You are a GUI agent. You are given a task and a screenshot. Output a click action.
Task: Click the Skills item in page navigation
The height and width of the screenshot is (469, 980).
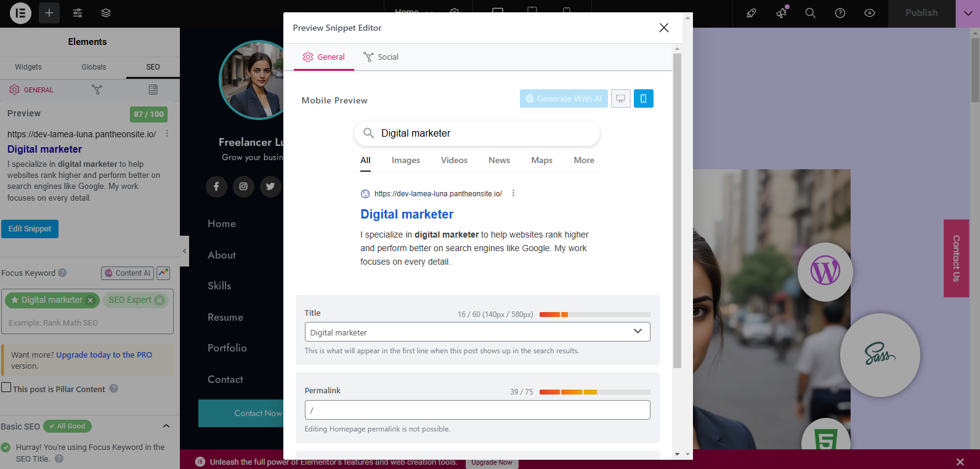219,286
